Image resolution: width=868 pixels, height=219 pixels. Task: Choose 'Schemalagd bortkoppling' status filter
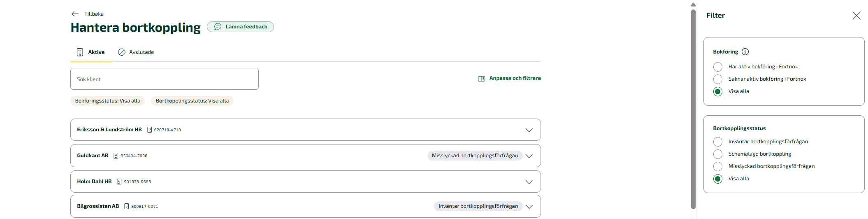point(718,154)
